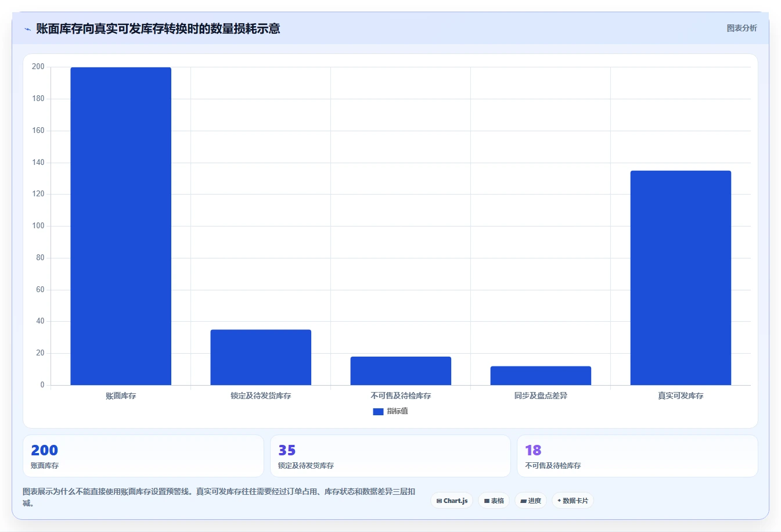Image resolution: width=781 pixels, height=532 pixels.
Task: Click the 18 不可售及待检库存 data card
Action: click(638, 456)
